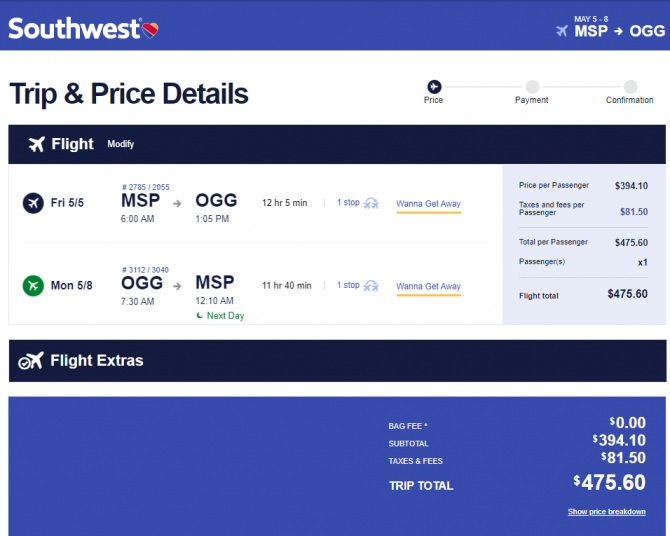Click the plane-change icon on the OGG to MSP flight

(371, 286)
